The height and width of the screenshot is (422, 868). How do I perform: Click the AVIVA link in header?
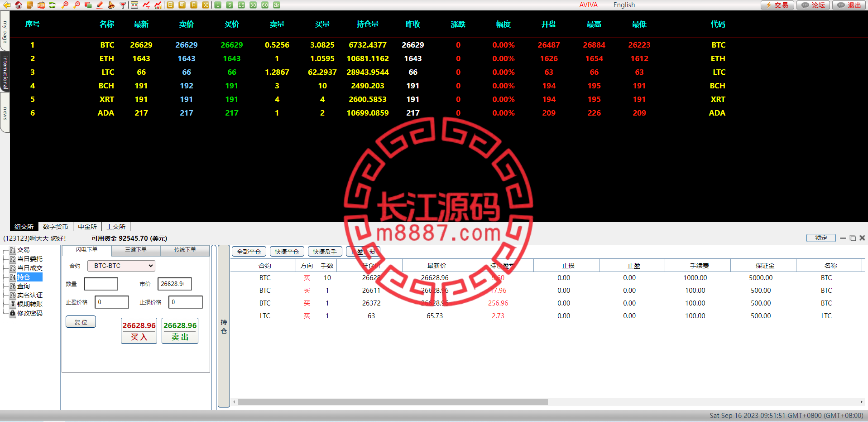pyautogui.click(x=588, y=5)
